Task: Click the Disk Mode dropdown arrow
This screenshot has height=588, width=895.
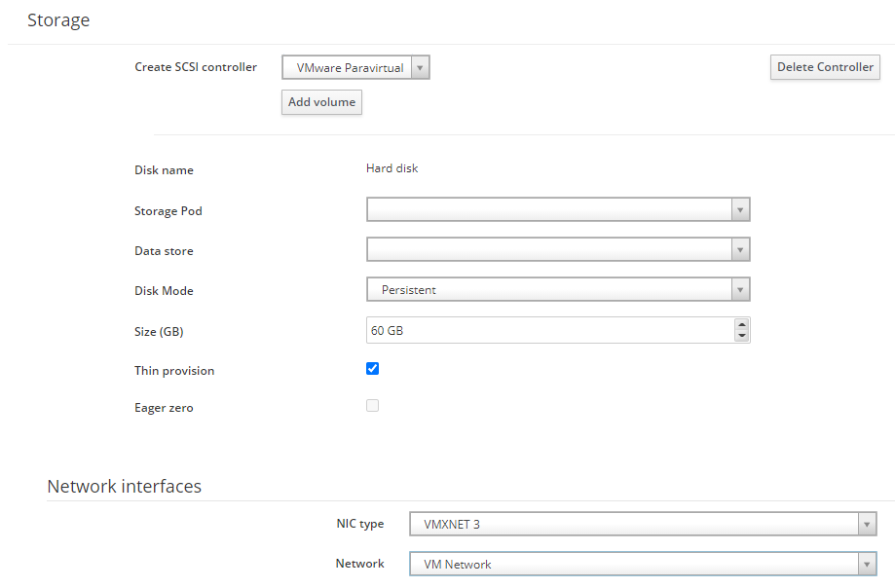Action: point(740,290)
